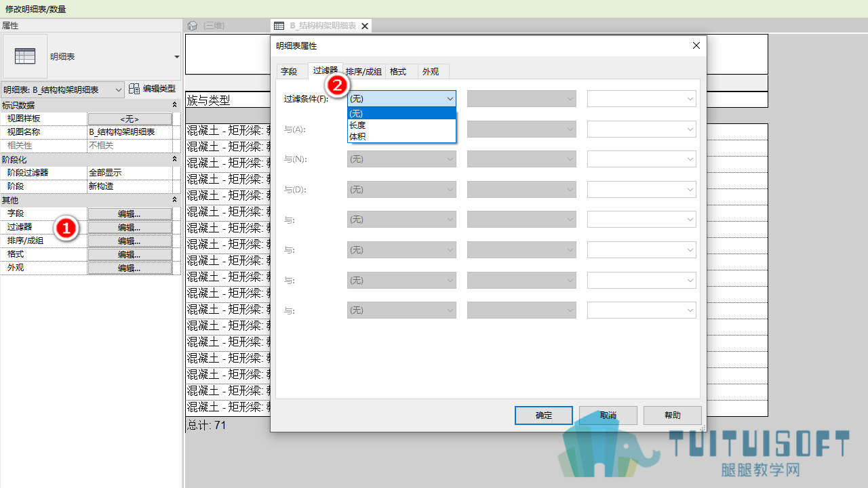Select the 族与类型 column header cell
The height and width of the screenshot is (488, 868).
pyautogui.click(x=228, y=100)
